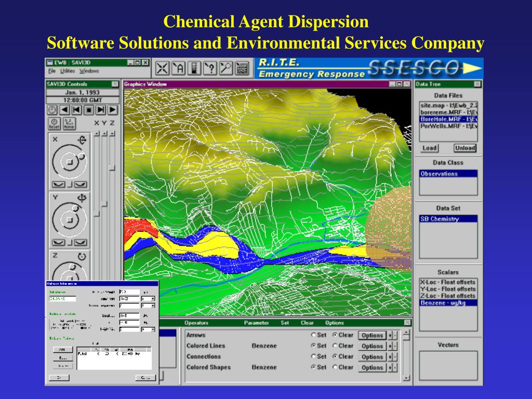This screenshot has width=532, height=399.
Task: Open Options for Colored Shapes operator
Action: point(372,367)
